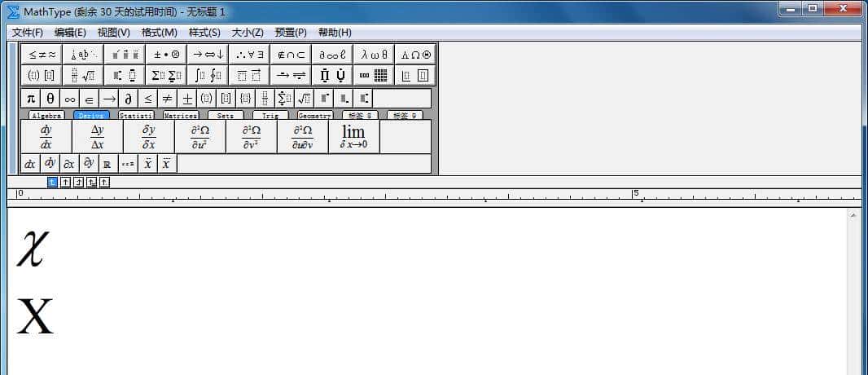Insert parentheses template from small bar
Screen dimensions: 868x375
pyautogui.click(x=207, y=99)
